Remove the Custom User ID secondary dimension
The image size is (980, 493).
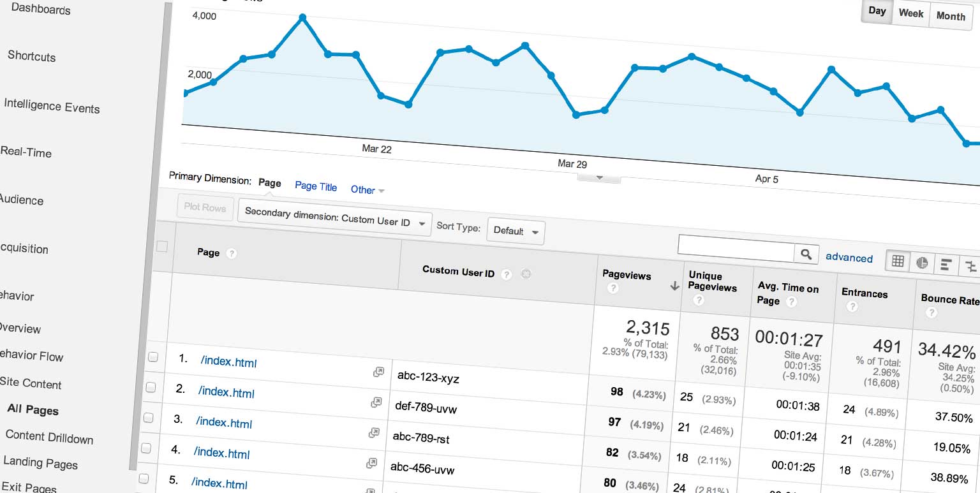point(526,275)
